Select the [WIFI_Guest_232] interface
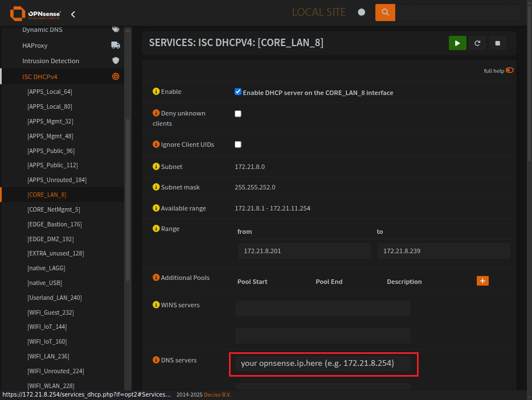The image size is (532, 400). (x=51, y=312)
